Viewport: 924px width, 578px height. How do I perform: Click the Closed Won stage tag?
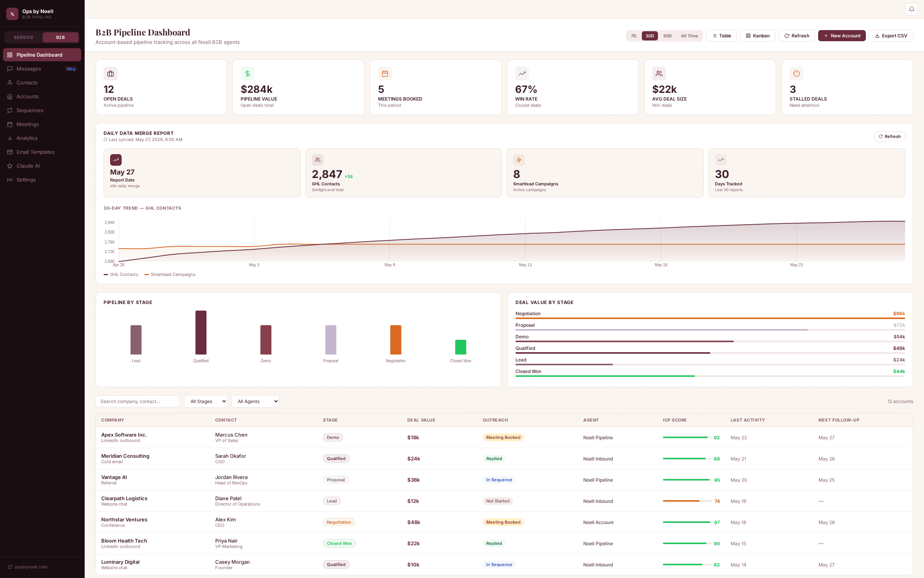pos(339,543)
